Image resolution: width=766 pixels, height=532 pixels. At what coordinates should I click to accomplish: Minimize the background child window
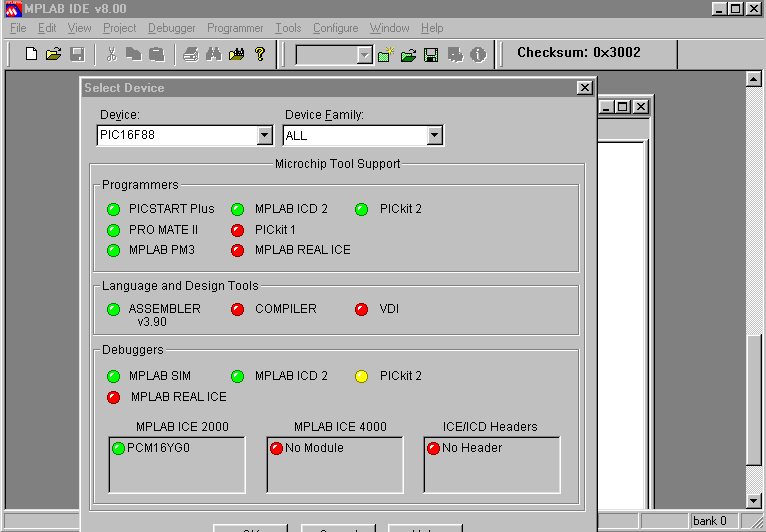point(606,106)
